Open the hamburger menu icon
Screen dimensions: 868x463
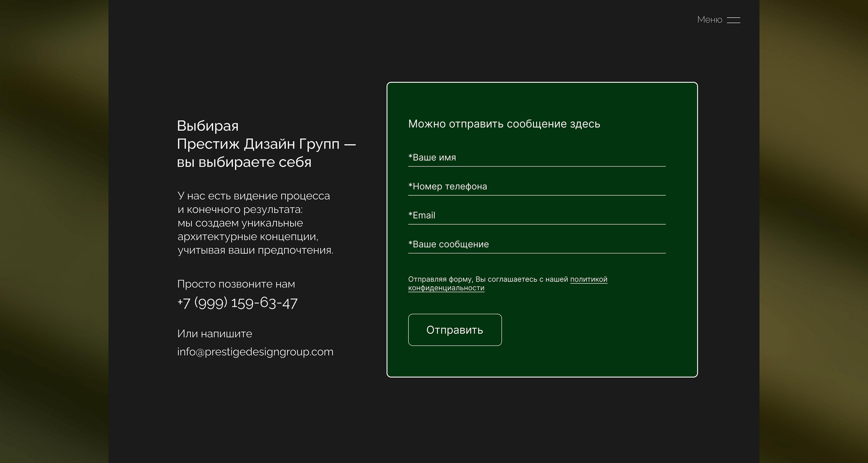click(x=733, y=20)
